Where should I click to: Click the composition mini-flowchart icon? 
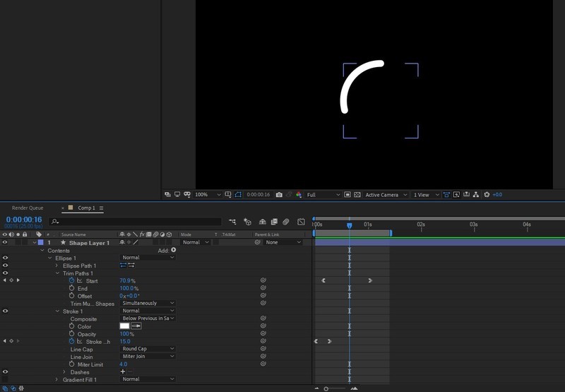click(232, 221)
